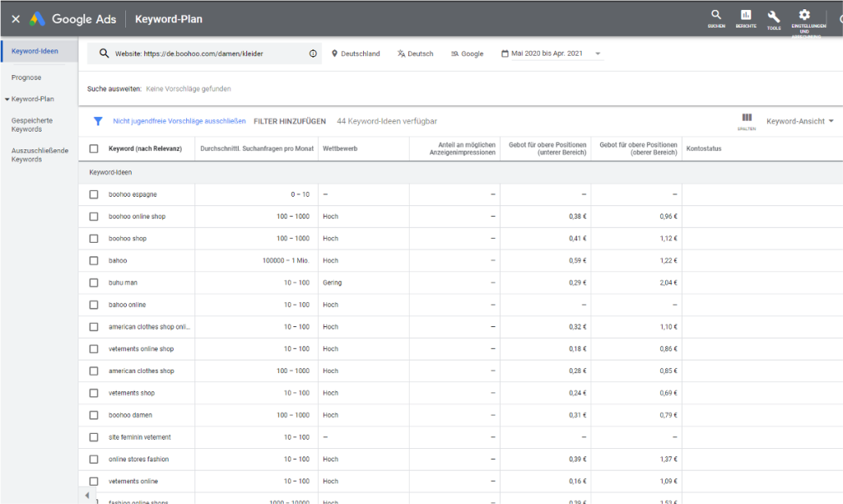The image size is (843, 504).
Task: Check the buhu man row
Action: pos(93,283)
